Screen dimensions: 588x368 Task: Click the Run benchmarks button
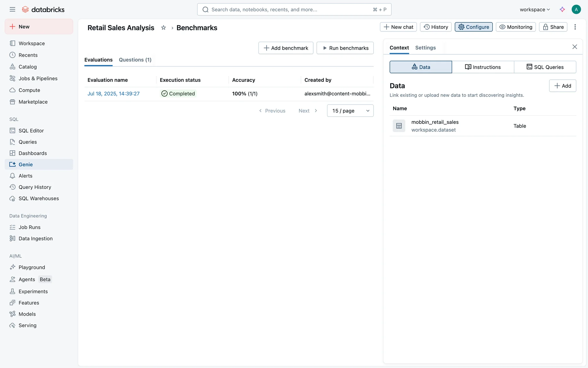tap(345, 48)
